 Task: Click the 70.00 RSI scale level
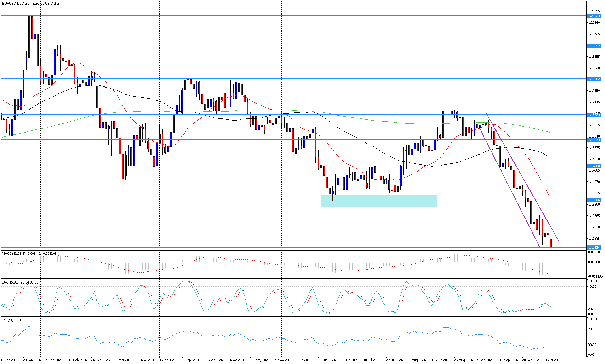[592, 329]
